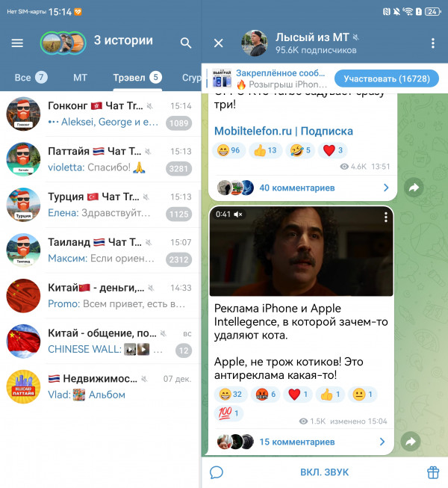Open the Китай - деньги chat
This screenshot has width=448, height=488.
(x=100, y=296)
